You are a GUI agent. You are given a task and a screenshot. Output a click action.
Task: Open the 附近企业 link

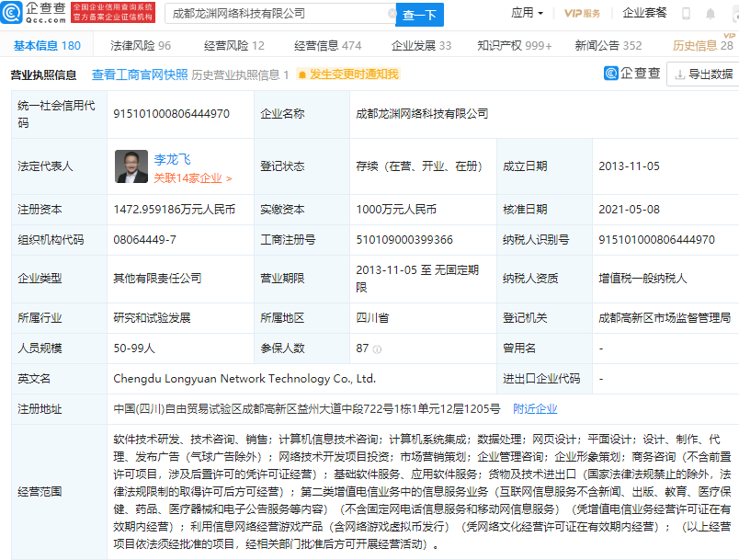(x=535, y=409)
